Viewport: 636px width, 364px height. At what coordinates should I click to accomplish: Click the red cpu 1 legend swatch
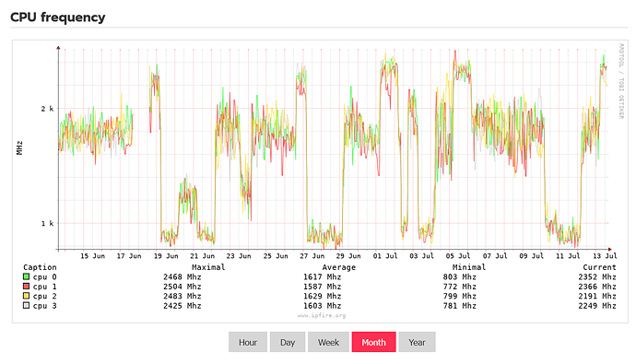coord(27,287)
